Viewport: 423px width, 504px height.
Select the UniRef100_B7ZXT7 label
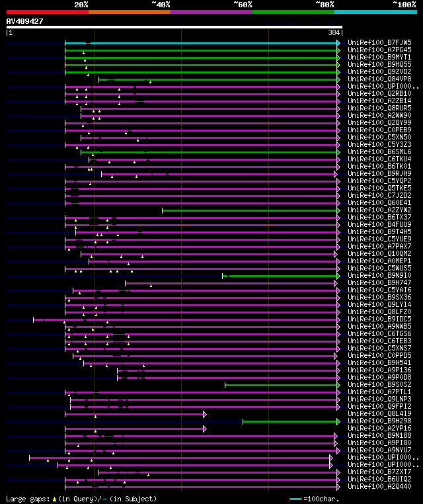click(x=379, y=472)
